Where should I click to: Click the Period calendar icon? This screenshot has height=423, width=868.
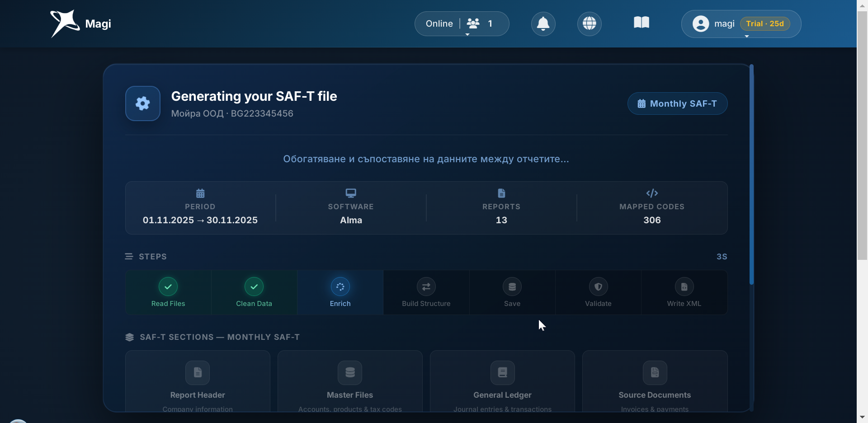pyautogui.click(x=200, y=193)
